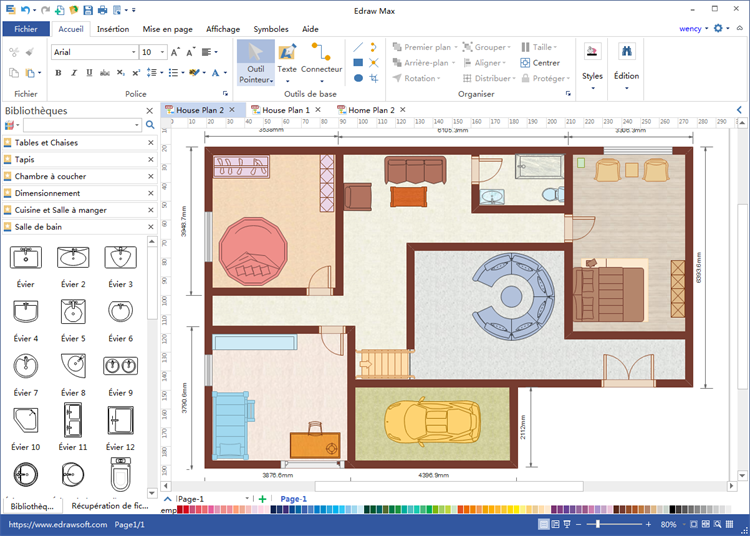Toggle italic text formatting
This screenshot has width=750, height=536.
click(73, 73)
